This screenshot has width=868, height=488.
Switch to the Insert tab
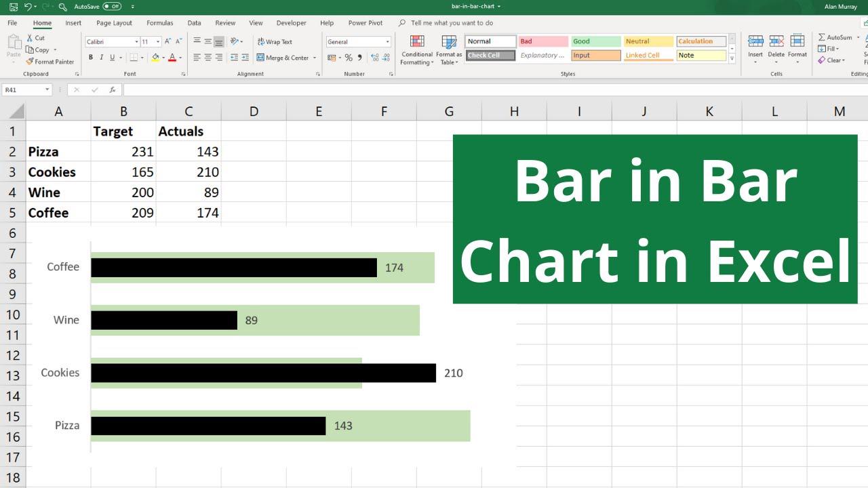[x=73, y=23]
